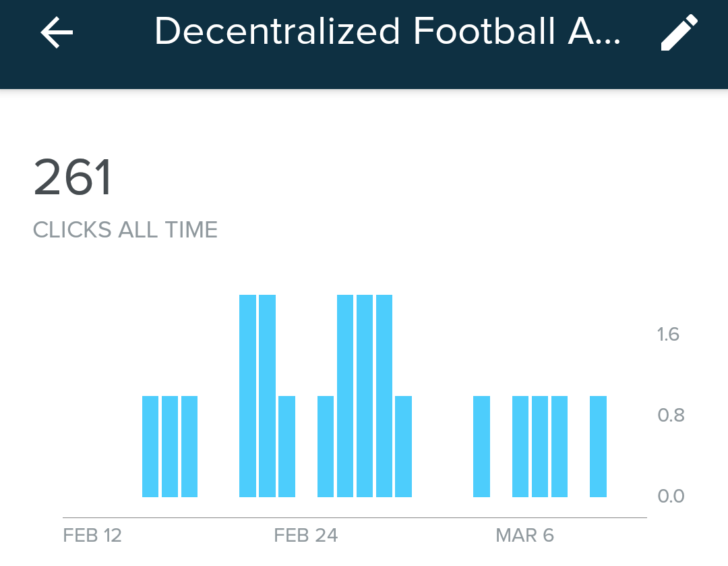Tap short bar just after three tall bars
728x566 pixels.
pyautogui.click(x=403, y=447)
